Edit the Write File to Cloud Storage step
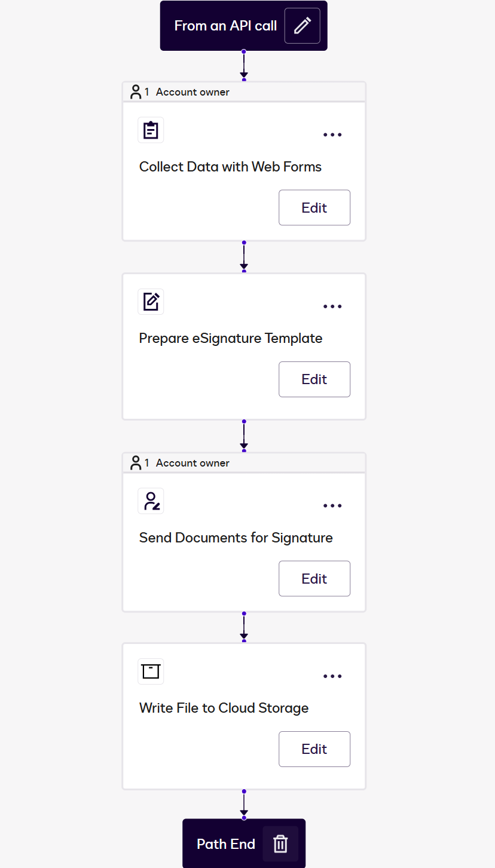495x868 pixels. [314, 749]
